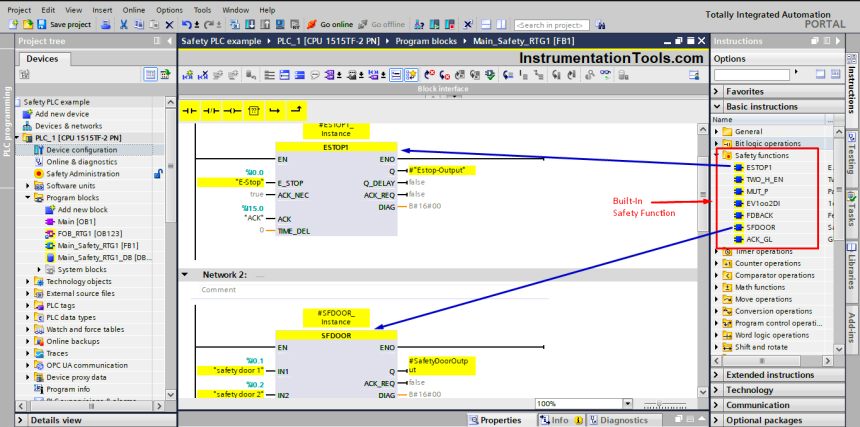The width and height of the screenshot is (860, 427).
Task: Open the Online menu
Action: click(134, 10)
